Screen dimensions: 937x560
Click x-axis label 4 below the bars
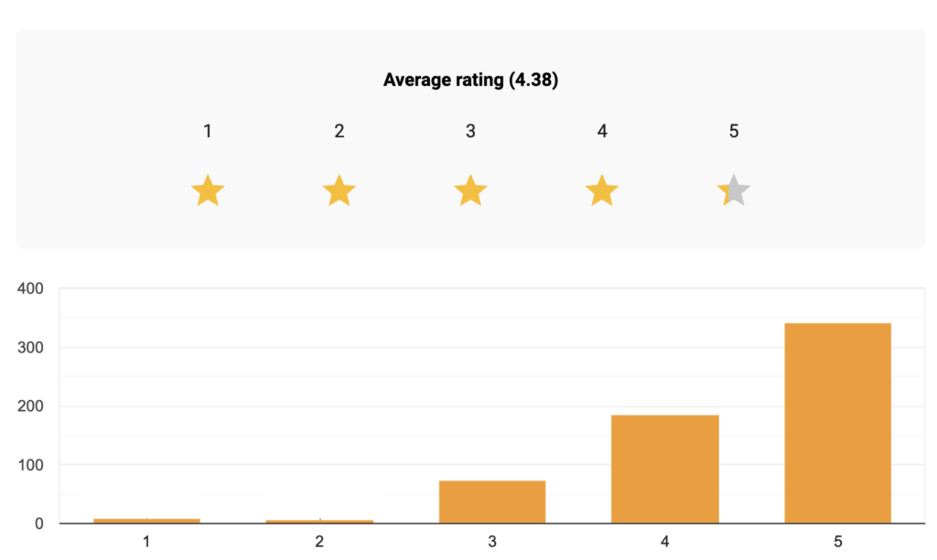pos(664,542)
